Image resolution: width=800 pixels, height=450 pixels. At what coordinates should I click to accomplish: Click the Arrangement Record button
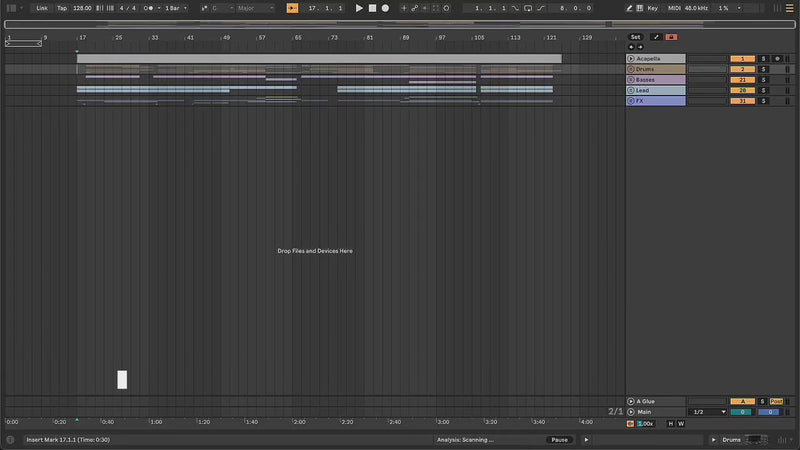385,8
